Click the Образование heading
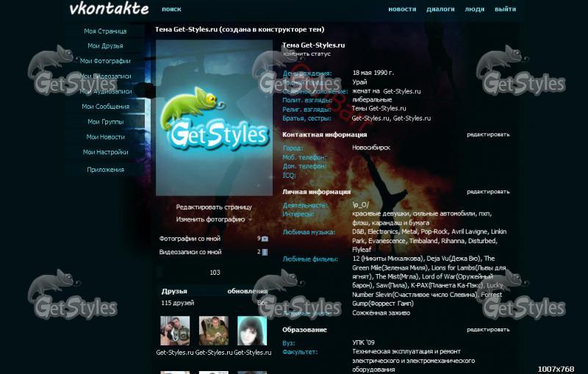This screenshot has width=588, height=374. click(x=304, y=330)
